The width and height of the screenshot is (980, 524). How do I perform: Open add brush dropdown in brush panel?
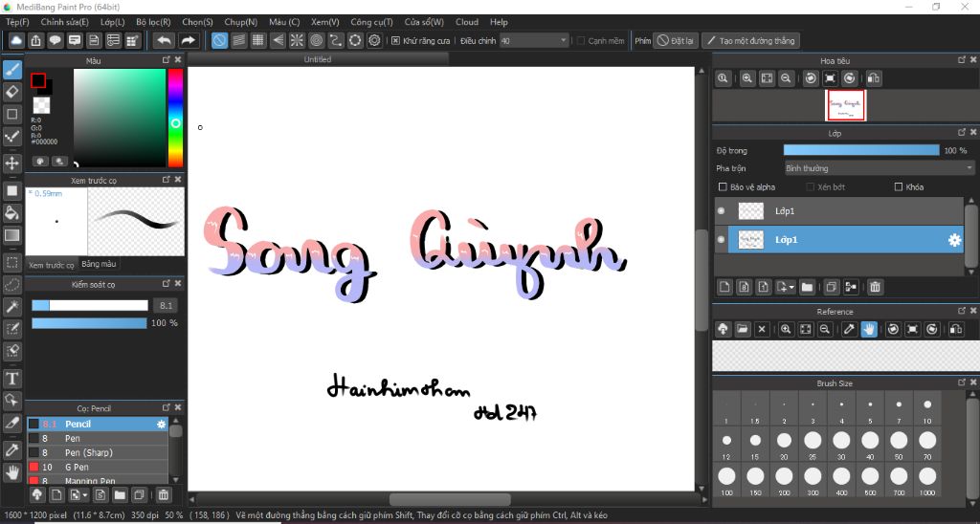(78, 495)
